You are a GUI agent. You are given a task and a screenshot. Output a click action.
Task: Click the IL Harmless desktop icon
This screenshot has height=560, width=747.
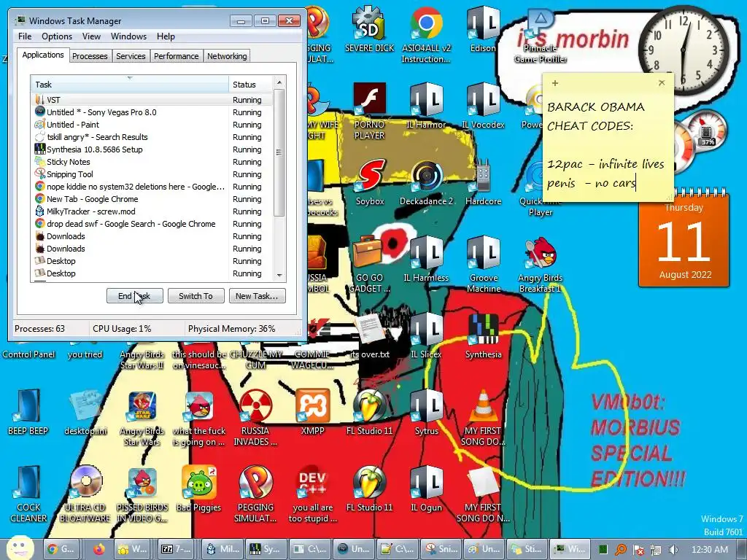pos(426,259)
